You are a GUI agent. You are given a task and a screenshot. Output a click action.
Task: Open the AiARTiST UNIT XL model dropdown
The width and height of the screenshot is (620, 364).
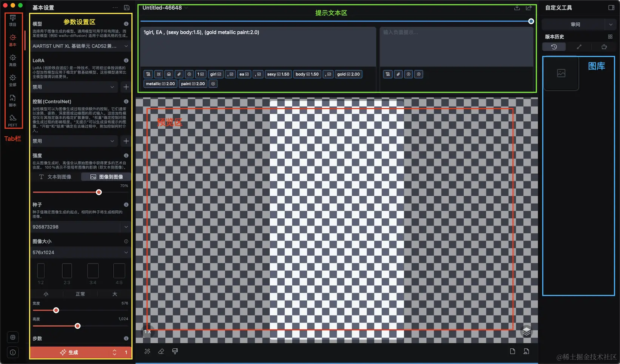coord(80,46)
